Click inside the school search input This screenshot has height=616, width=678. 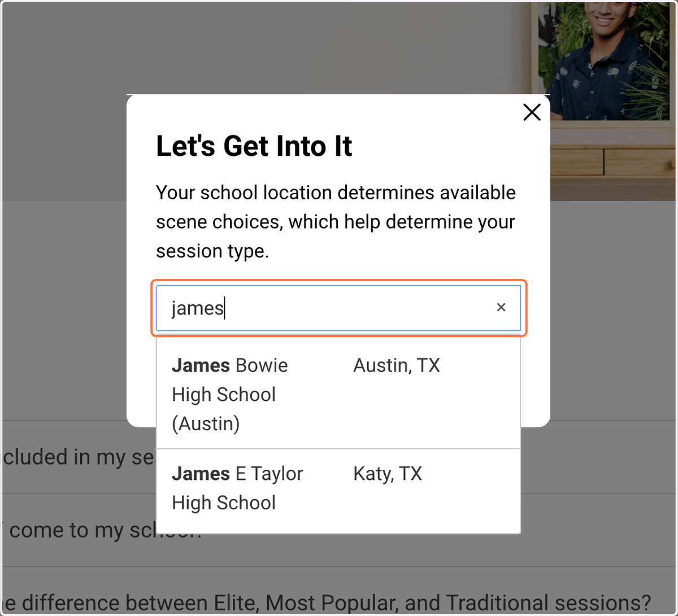[338, 308]
